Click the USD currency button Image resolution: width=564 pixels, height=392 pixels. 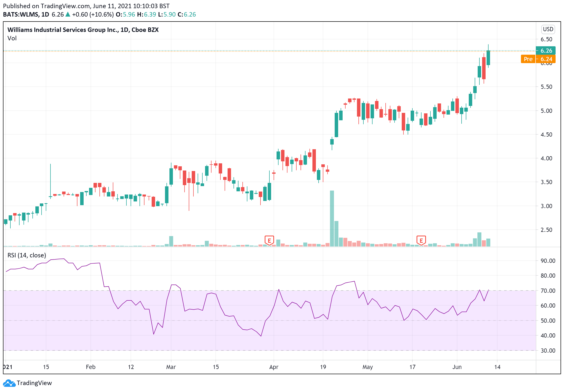[x=548, y=29]
